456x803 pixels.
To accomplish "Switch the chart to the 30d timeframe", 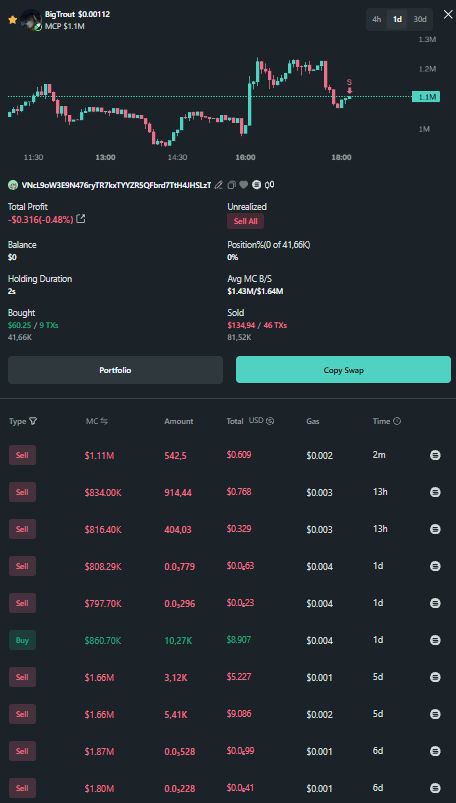I will 420,19.
